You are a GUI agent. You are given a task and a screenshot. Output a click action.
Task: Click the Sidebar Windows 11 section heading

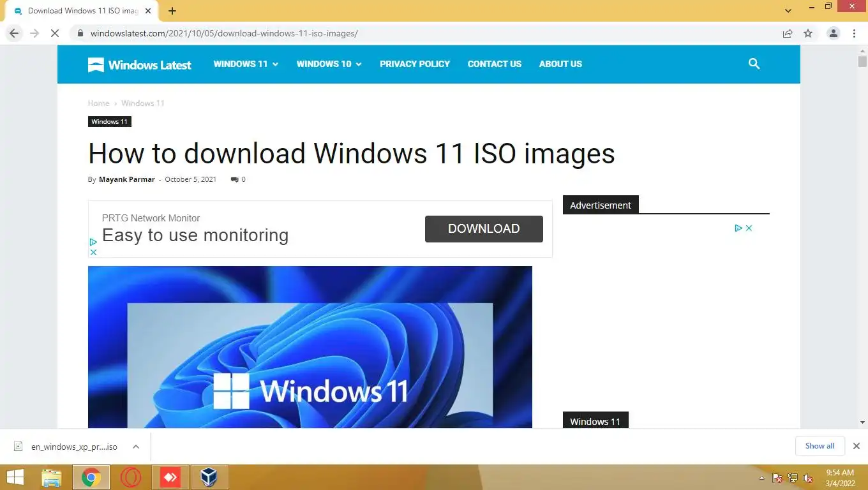595,421
